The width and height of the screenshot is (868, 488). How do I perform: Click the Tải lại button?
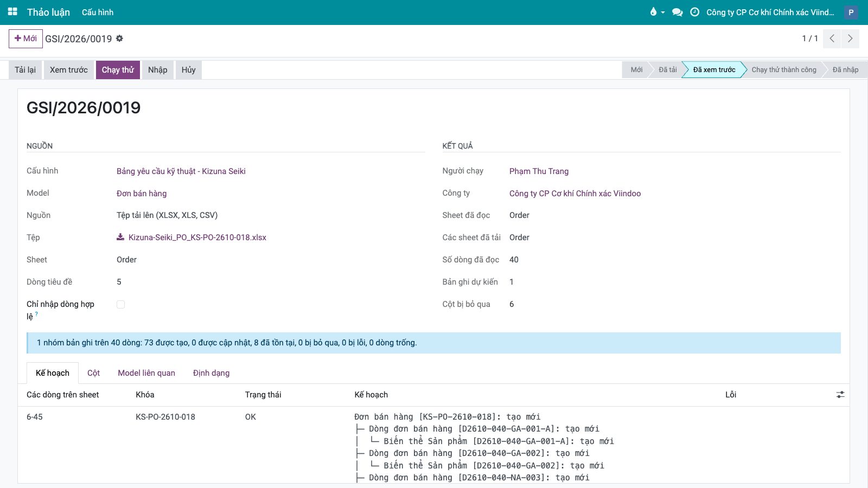[25, 69]
